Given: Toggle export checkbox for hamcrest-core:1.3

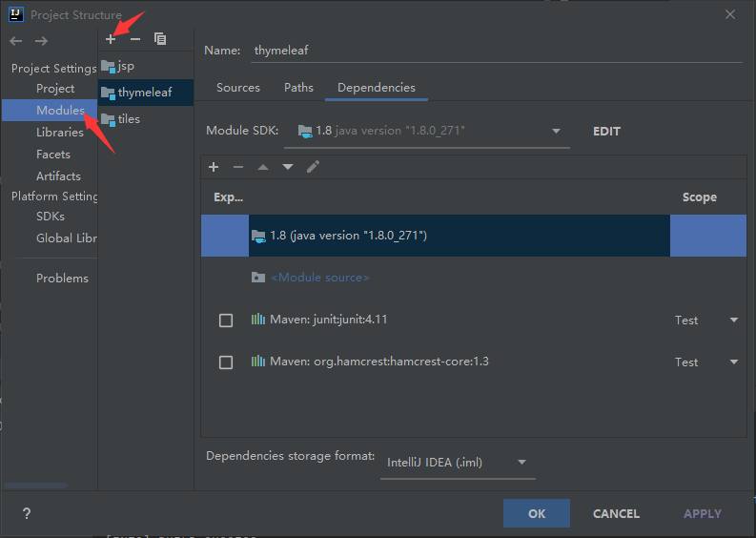Looking at the screenshot, I should click(226, 362).
